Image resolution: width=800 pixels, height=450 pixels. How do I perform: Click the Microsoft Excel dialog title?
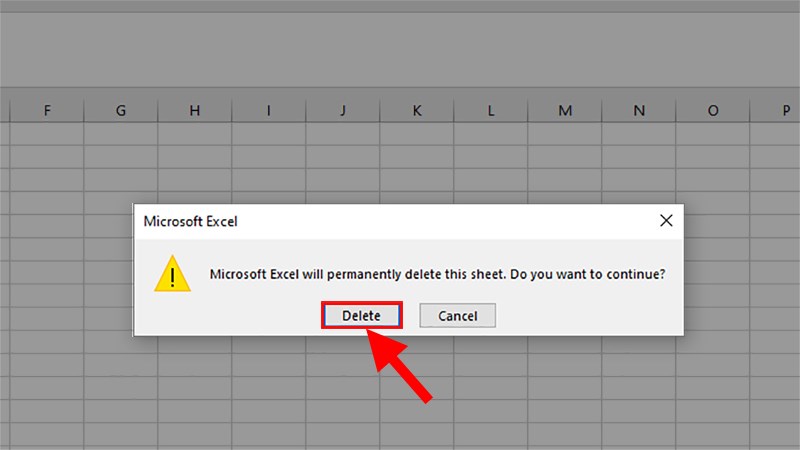(x=190, y=221)
